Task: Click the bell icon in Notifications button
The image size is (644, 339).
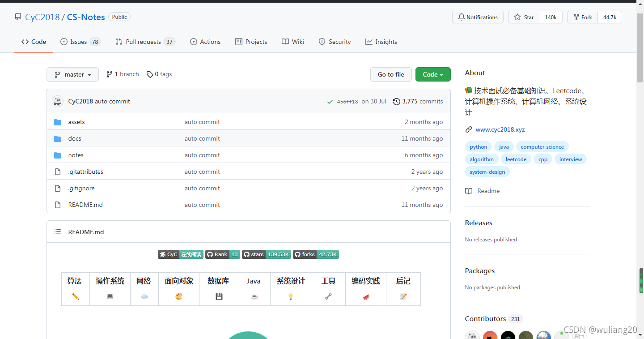Action: pos(461,17)
